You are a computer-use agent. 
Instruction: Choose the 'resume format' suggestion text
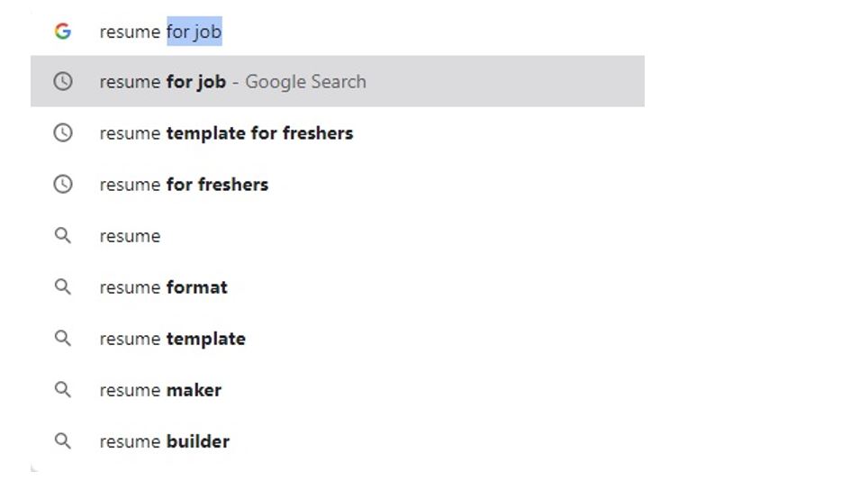(x=163, y=287)
